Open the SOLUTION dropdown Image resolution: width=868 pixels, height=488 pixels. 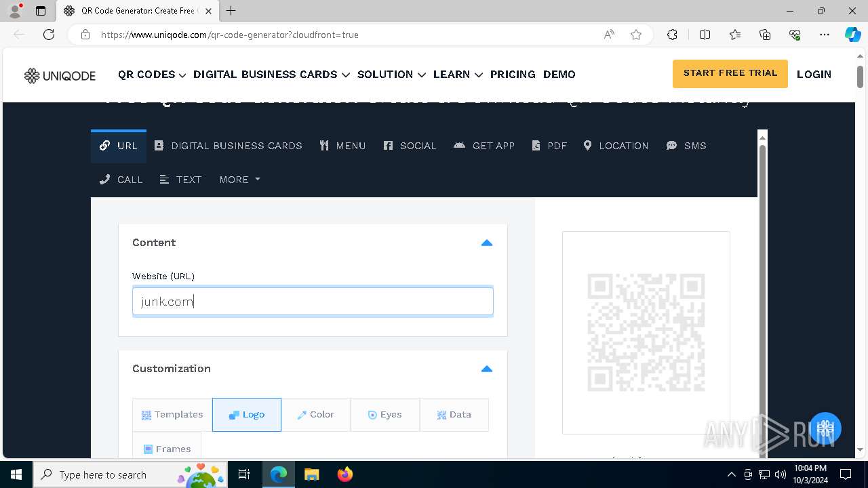click(x=391, y=75)
